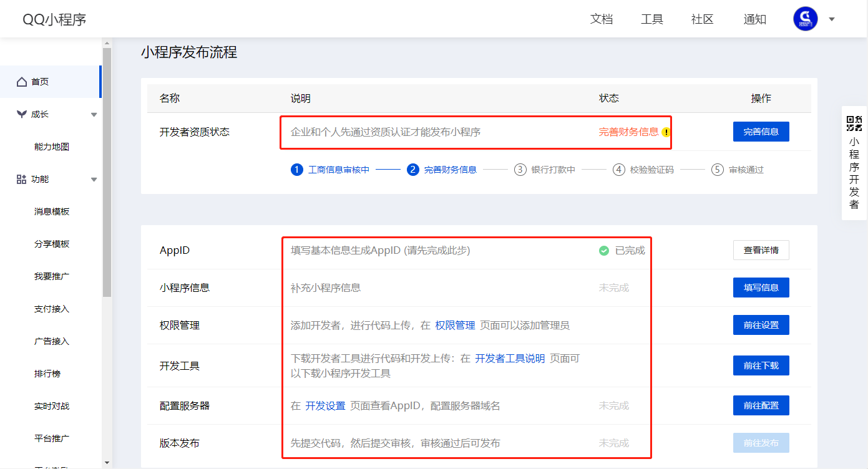Click the 操作 column header
This screenshot has width=868, height=469.
pyautogui.click(x=761, y=99)
